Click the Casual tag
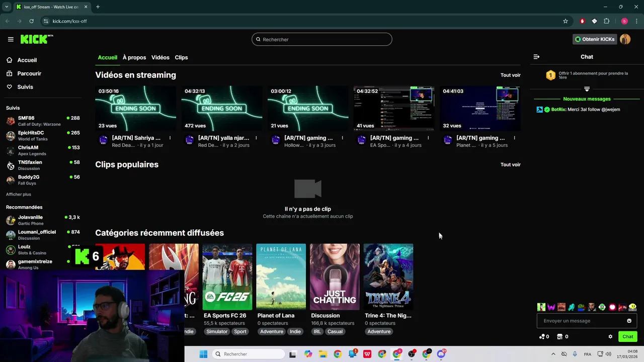Viewport: 644px width, 362px height. coord(335,331)
